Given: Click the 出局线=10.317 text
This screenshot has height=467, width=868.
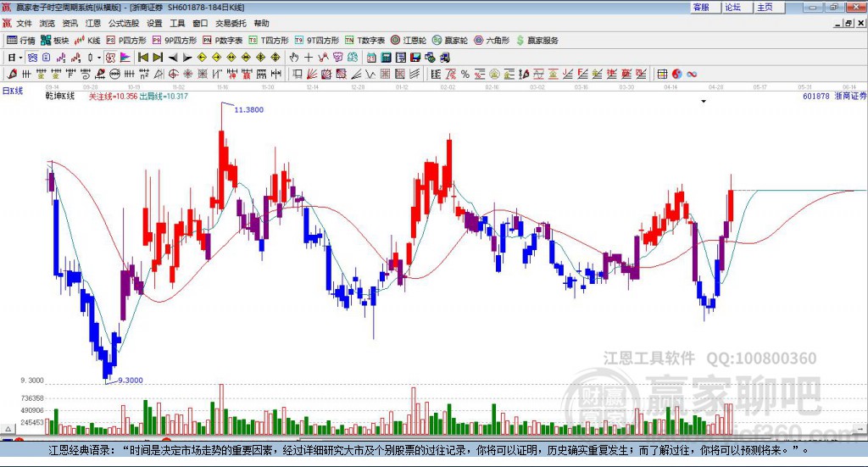Looking at the screenshot, I should click(164, 97).
